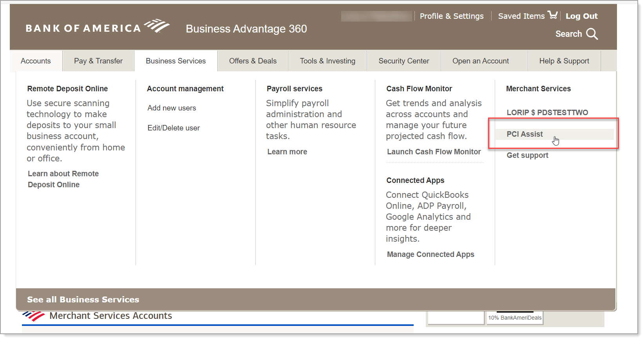Open the Pay & Transfer tab

click(x=98, y=61)
